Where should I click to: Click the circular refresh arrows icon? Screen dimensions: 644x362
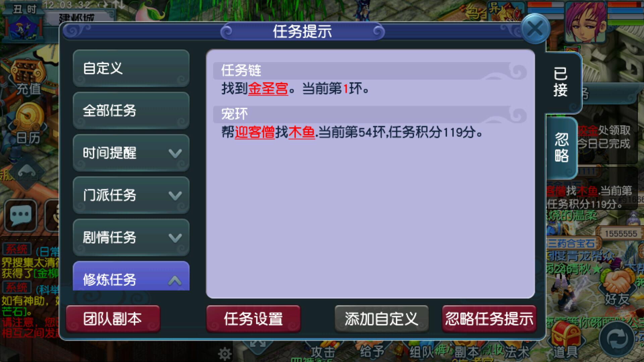616,339
